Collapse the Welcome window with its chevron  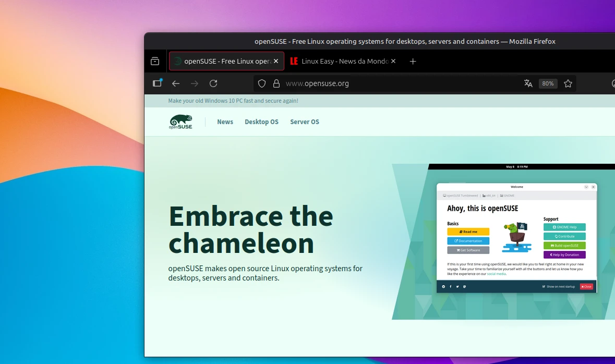(x=586, y=187)
